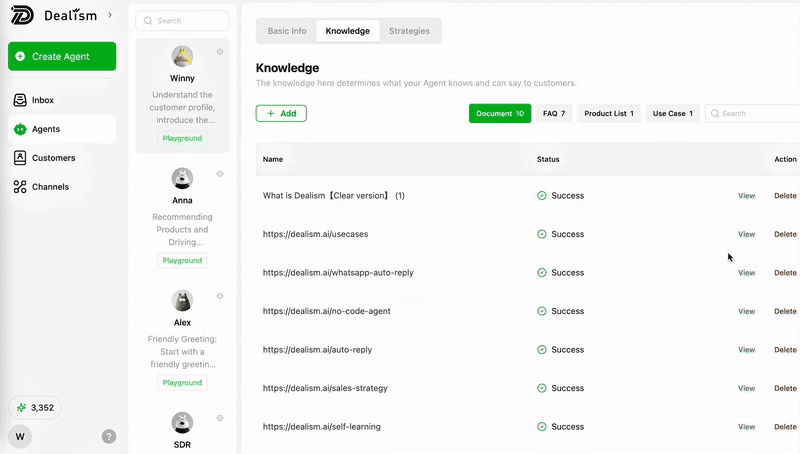Open the W user avatar
The width and height of the screenshot is (800, 454).
(x=20, y=437)
